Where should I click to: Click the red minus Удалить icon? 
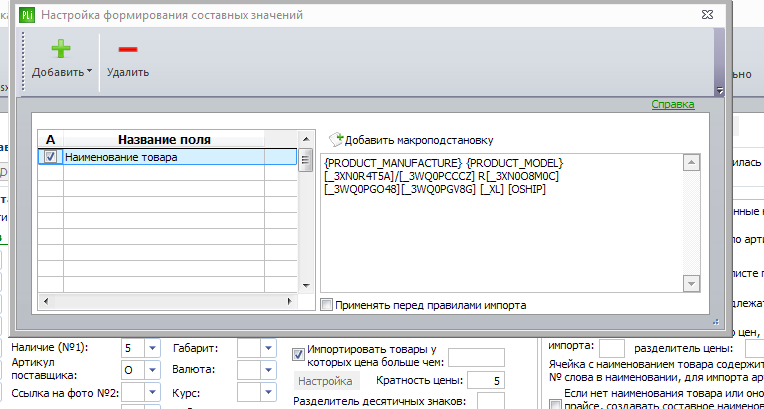click(x=128, y=49)
